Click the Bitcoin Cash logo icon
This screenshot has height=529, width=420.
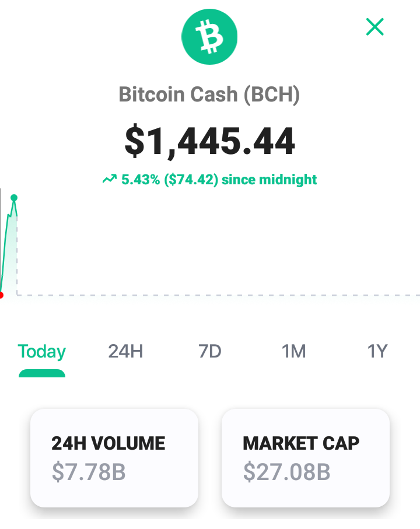coord(209,36)
